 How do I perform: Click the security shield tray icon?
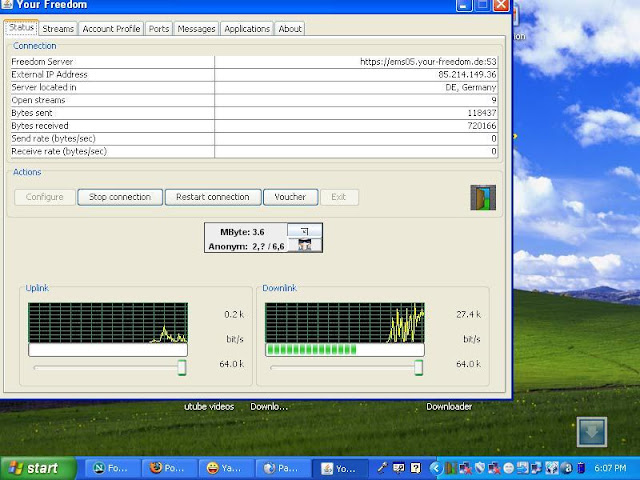480,468
